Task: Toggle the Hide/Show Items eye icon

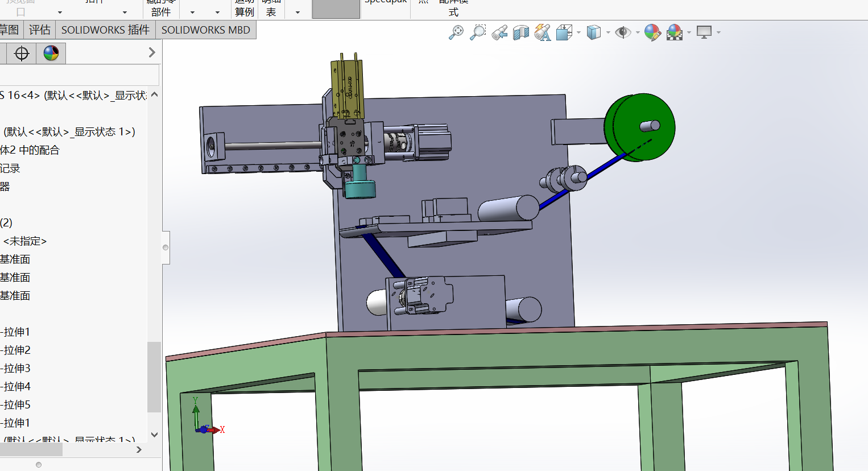Action: click(623, 32)
